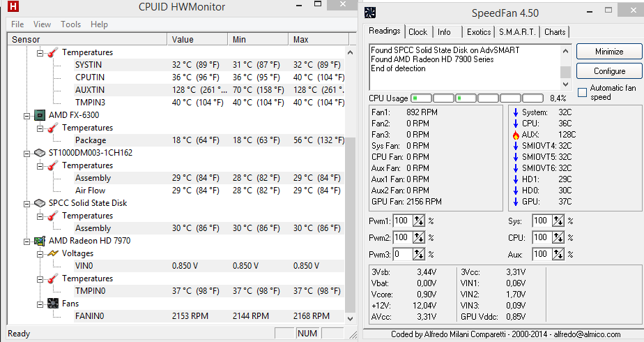Click the SPCC Solid State Disk drive icon
Viewport: 644px width, 342px height.
pyautogui.click(x=40, y=203)
